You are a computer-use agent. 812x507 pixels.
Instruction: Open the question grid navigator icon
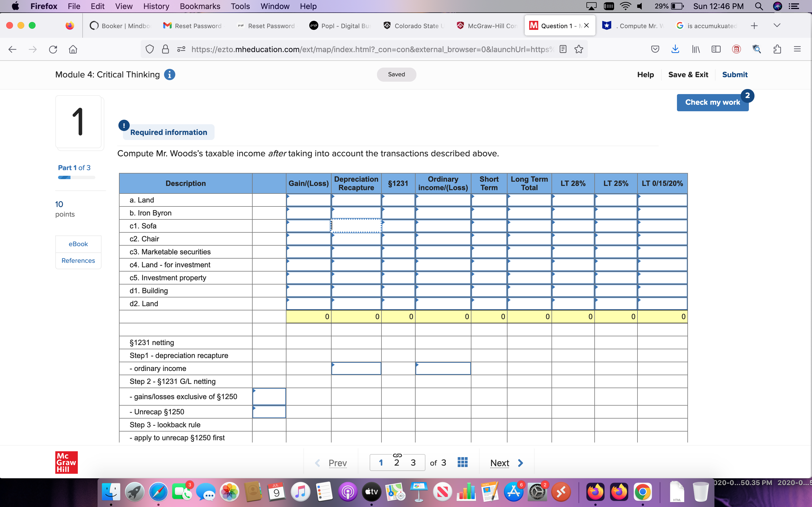coord(462,462)
